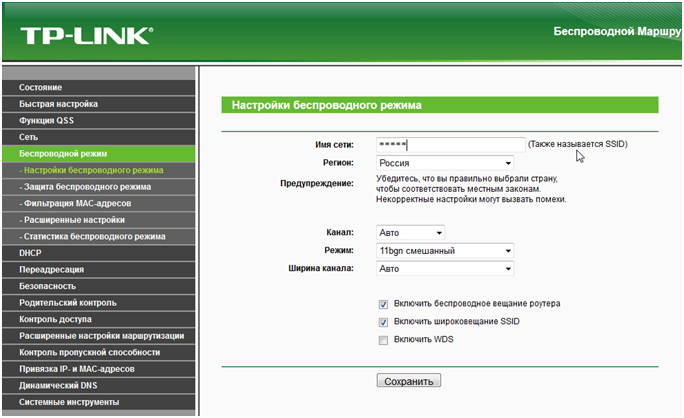Select Быстрая настройка in sidebar
The height and width of the screenshot is (418, 684).
point(58,104)
